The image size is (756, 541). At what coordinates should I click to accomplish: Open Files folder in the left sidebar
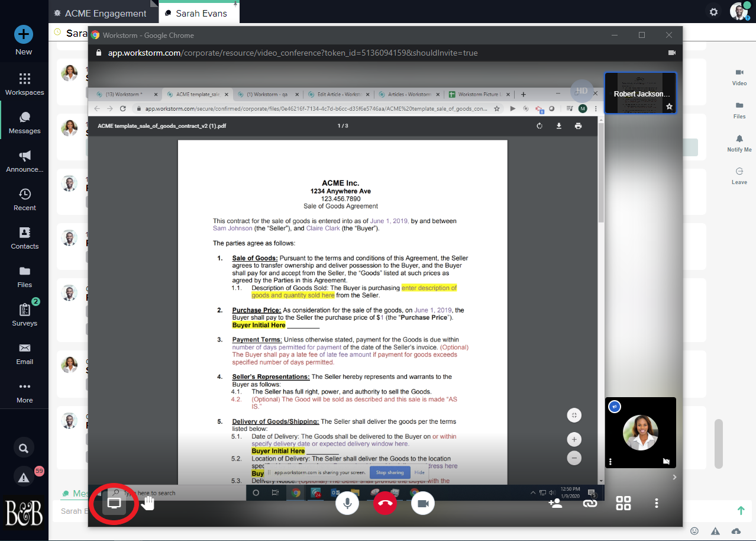[24, 276]
